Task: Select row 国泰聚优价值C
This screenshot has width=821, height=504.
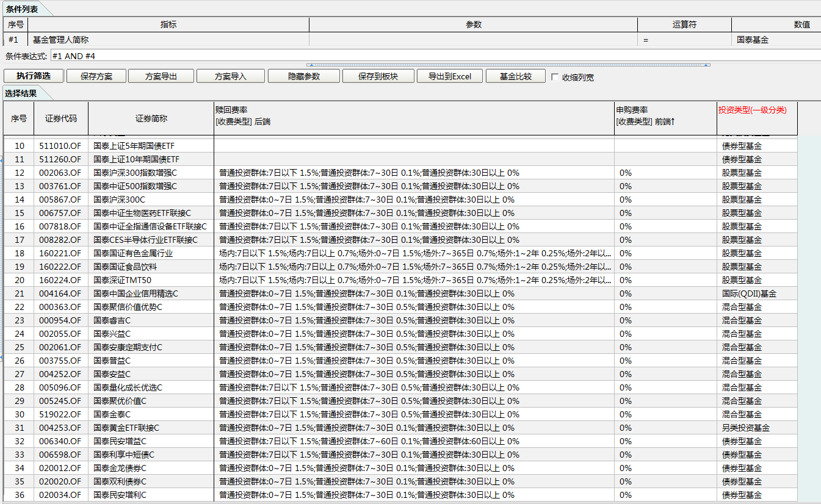Action: pos(400,401)
